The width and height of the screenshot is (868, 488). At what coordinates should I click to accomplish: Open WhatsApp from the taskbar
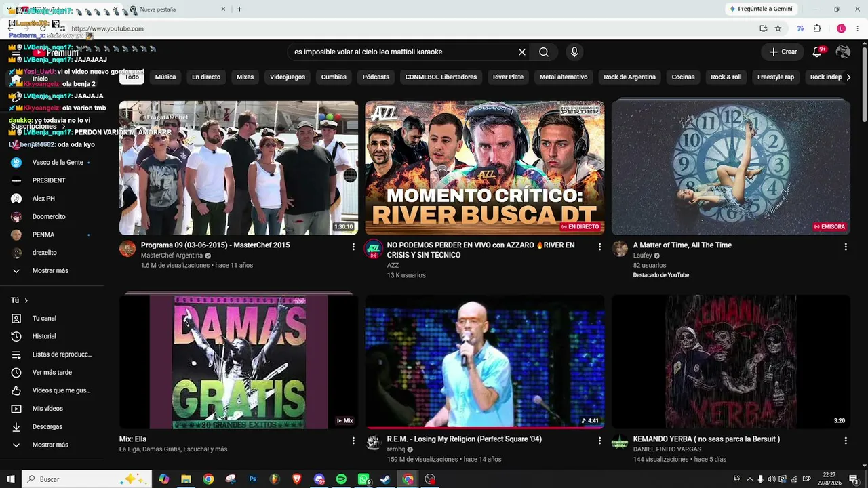point(363,479)
